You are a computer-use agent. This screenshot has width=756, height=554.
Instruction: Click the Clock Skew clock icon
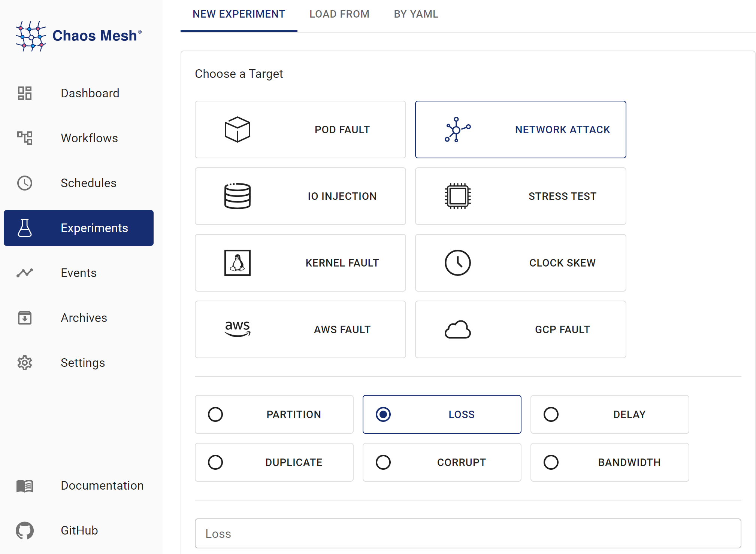point(457,263)
